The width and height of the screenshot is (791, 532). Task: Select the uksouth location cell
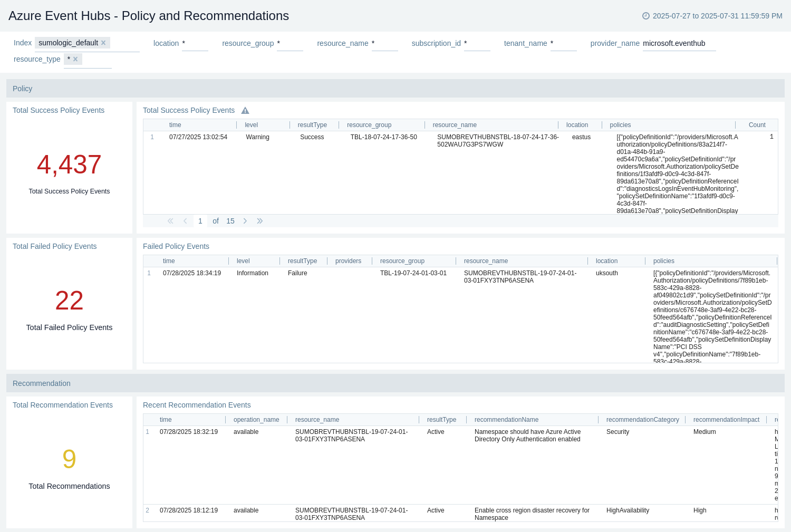(x=606, y=273)
